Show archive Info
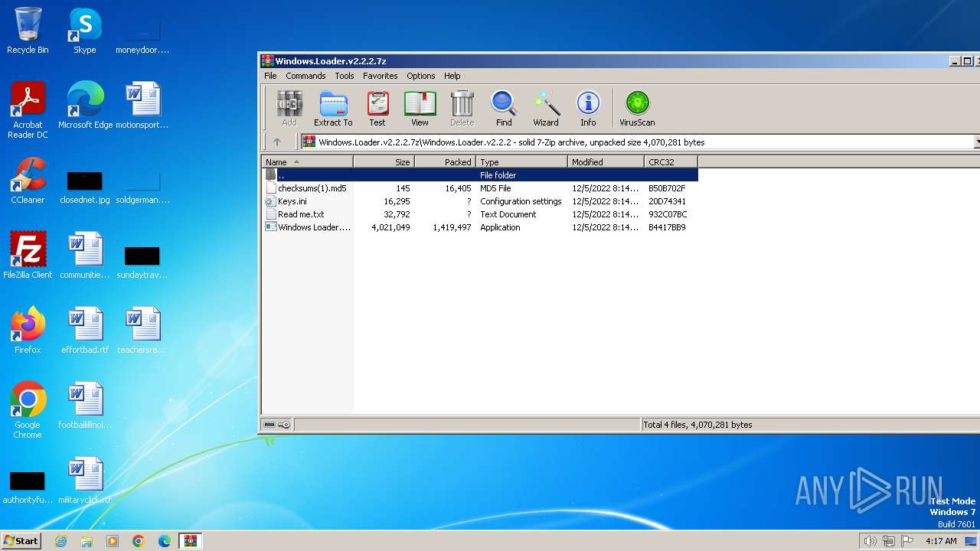 point(588,108)
